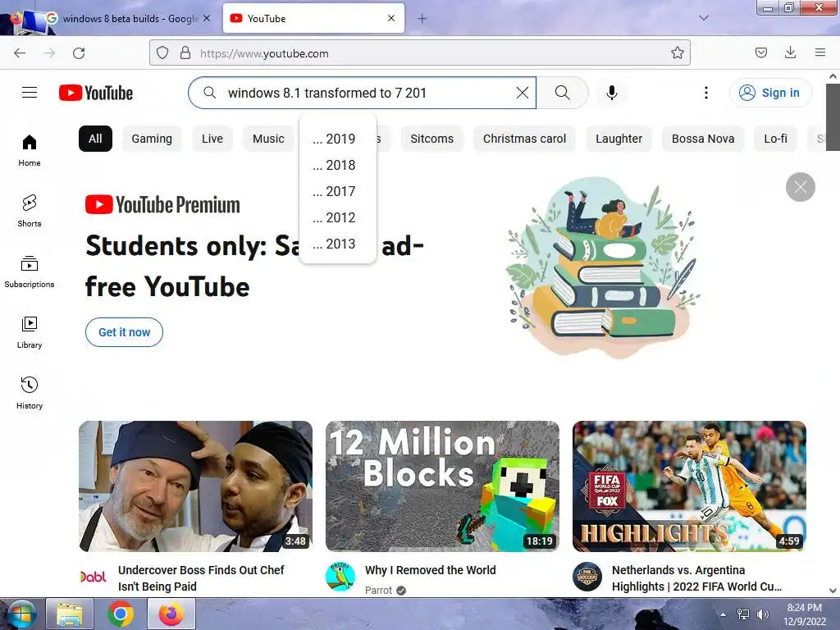Choose the ... 2017 search suggestion
The width and height of the screenshot is (840, 630).
pos(337,191)
